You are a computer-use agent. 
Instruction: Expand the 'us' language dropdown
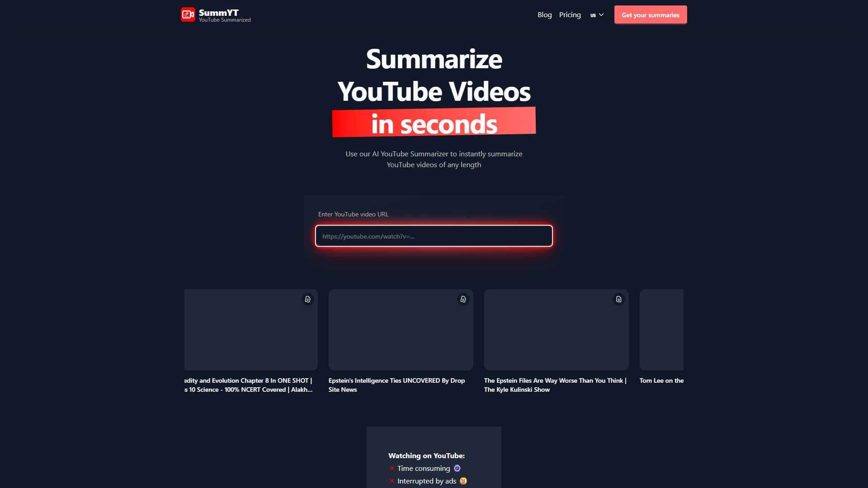[597, 15]
